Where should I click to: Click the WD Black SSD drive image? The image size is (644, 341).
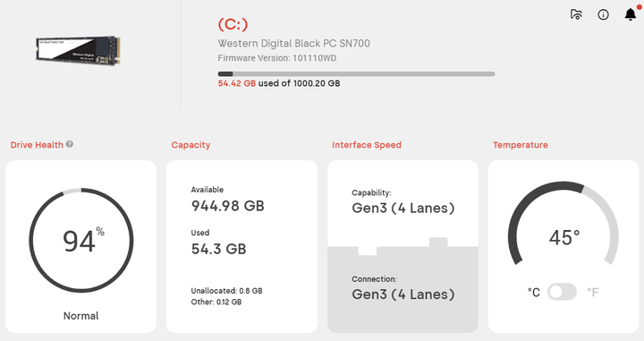[x=78, y=50]
